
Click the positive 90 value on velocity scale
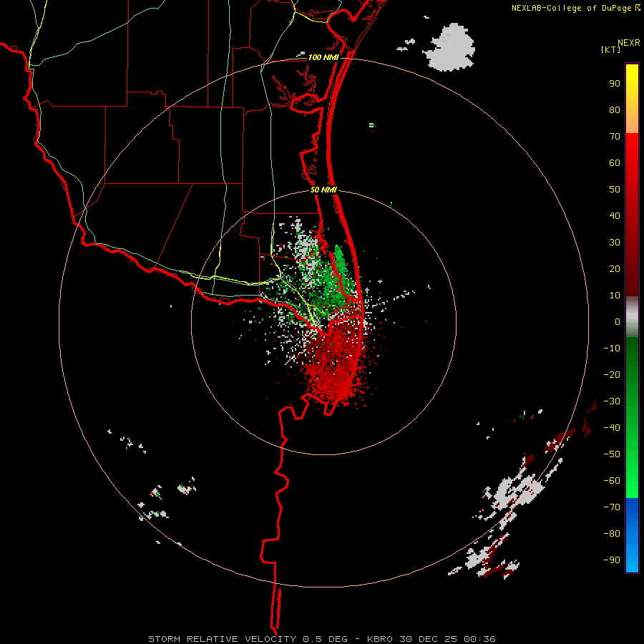coord(615,84)
